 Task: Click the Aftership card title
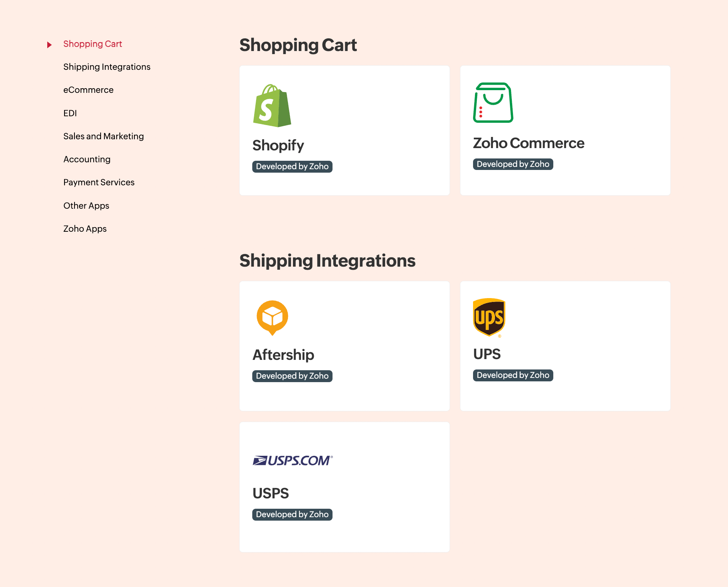pos(283,355)
